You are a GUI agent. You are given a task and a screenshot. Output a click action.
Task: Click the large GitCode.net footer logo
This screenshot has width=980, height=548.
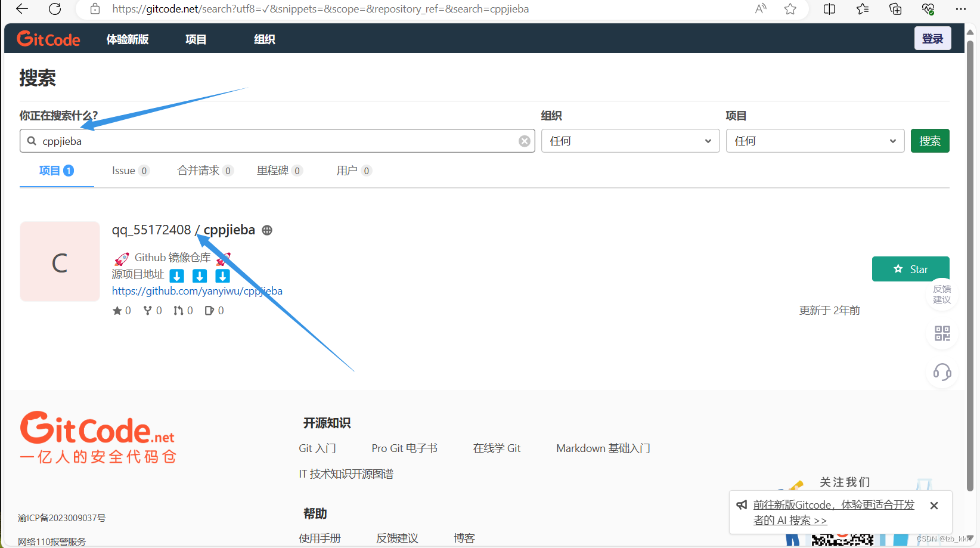[x=98, y=437]
